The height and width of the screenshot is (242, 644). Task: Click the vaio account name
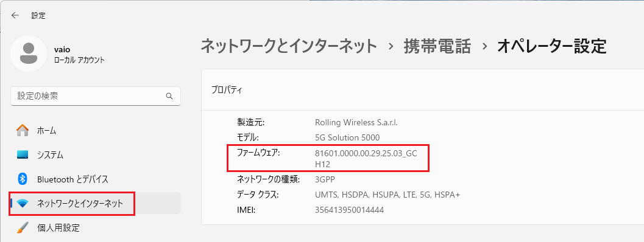click(x=62, y=50)
